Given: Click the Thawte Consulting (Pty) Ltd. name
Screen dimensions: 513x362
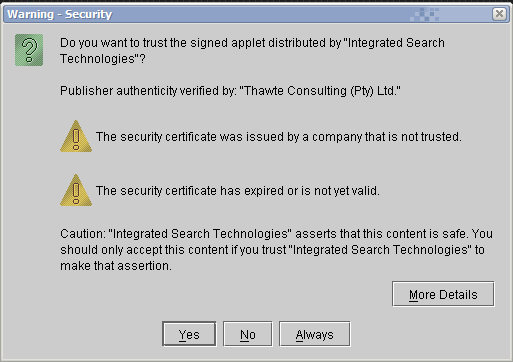Looking at the screenshot, I should click(320, 91).
